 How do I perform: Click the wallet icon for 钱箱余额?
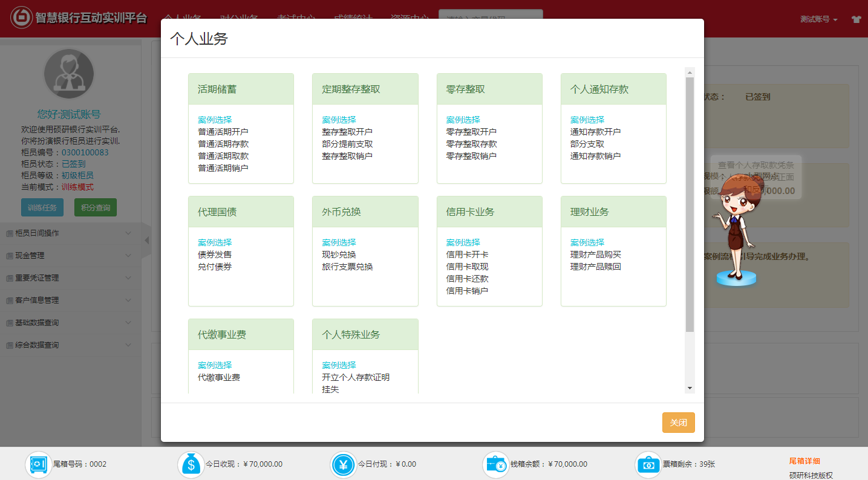point(496,464)
